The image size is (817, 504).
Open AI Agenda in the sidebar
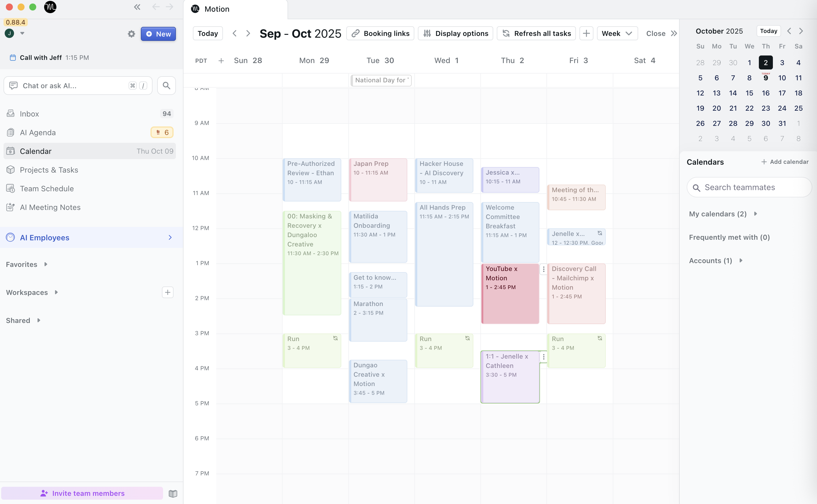click(38, 133)
